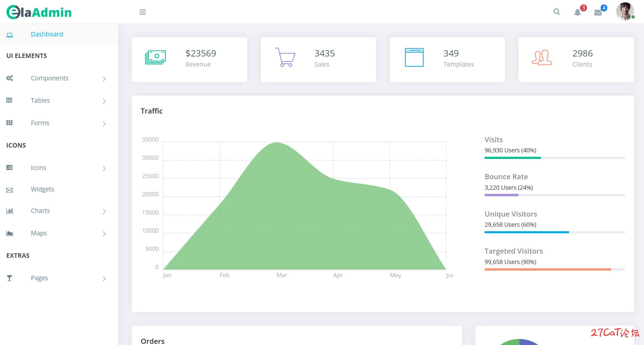Image resolution: width=644 pixels, height=345 pixels.
Task: Expand the Components menu chevron
Action: [104, 79]
